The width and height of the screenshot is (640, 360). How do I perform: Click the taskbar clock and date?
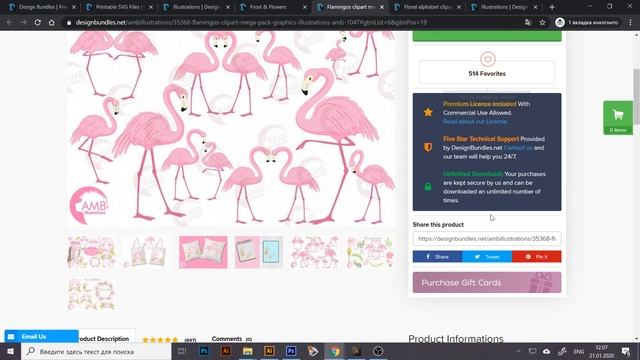click(x=602, y=351)
